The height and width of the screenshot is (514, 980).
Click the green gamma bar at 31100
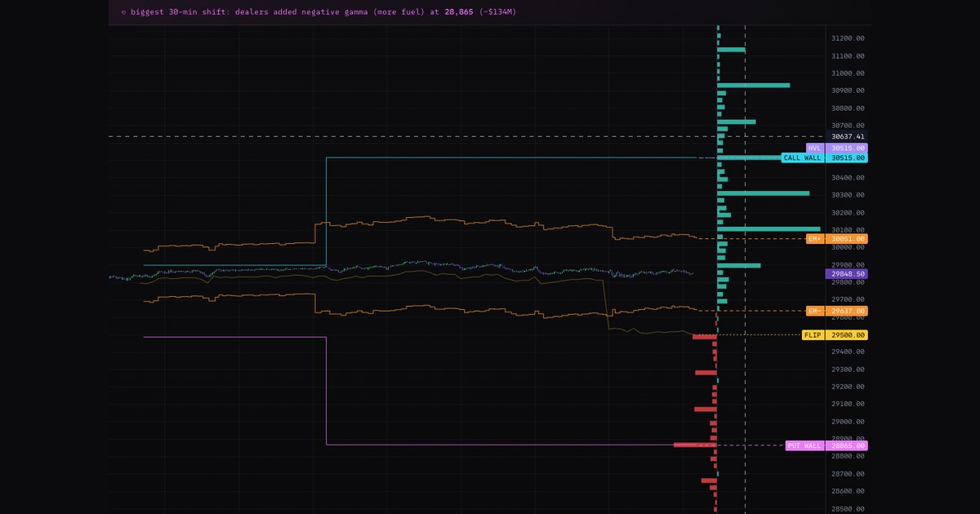pyautogui.click(x=731, y=50)
